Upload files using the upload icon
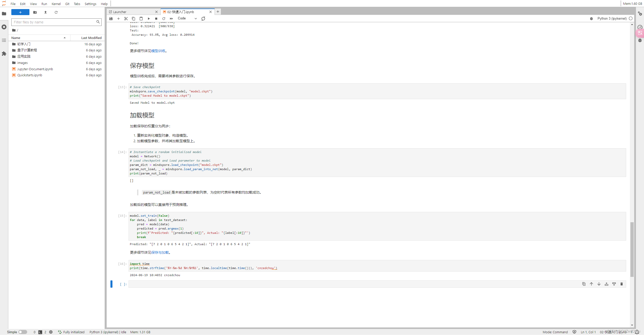Screen dimensions: 644x335 coord(46,12)
